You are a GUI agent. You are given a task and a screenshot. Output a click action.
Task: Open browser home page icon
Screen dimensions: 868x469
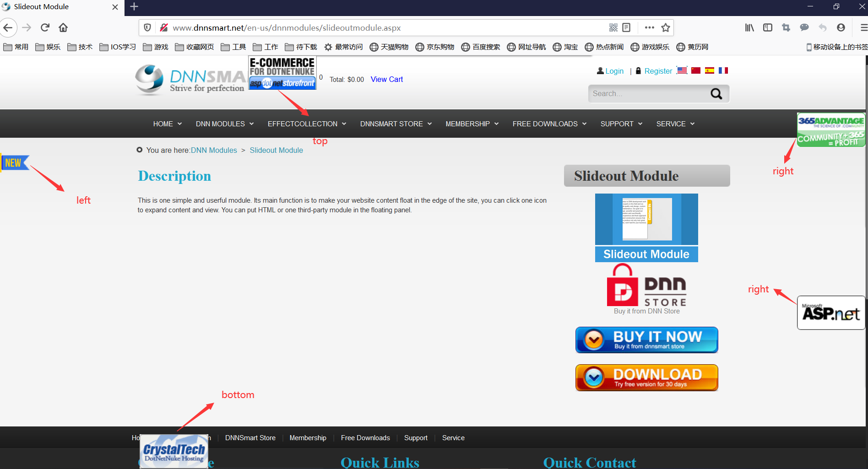point(63,27)
